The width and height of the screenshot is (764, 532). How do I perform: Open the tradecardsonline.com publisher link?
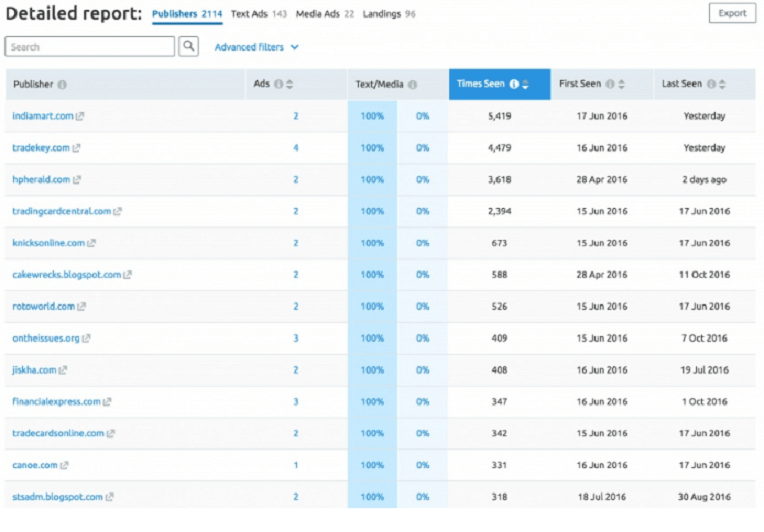pos(58,434)
